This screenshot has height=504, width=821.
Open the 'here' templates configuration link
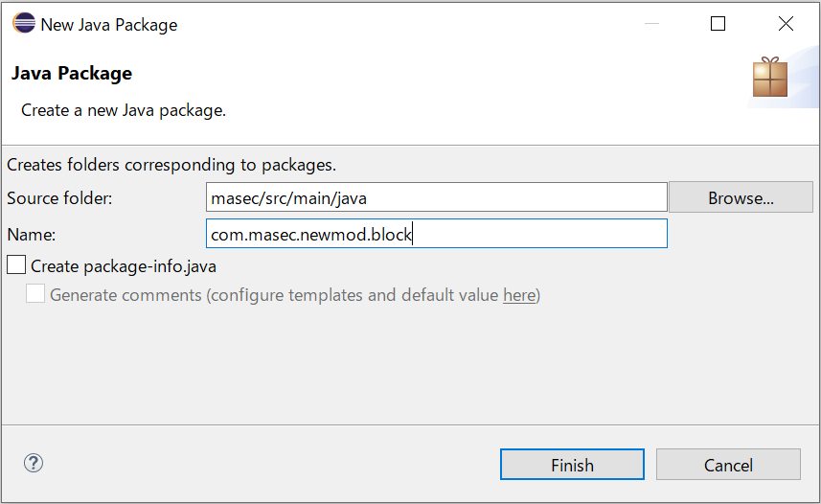(519, 295)
